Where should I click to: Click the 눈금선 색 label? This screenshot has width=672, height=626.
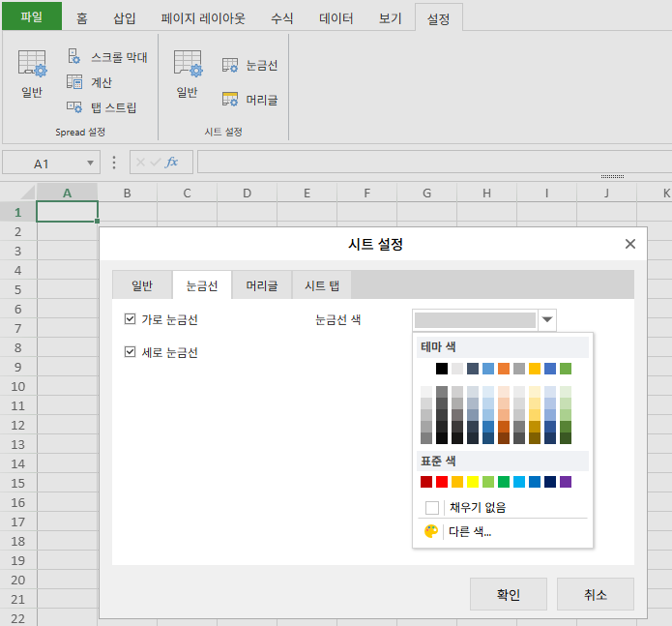tap(337, 319)
